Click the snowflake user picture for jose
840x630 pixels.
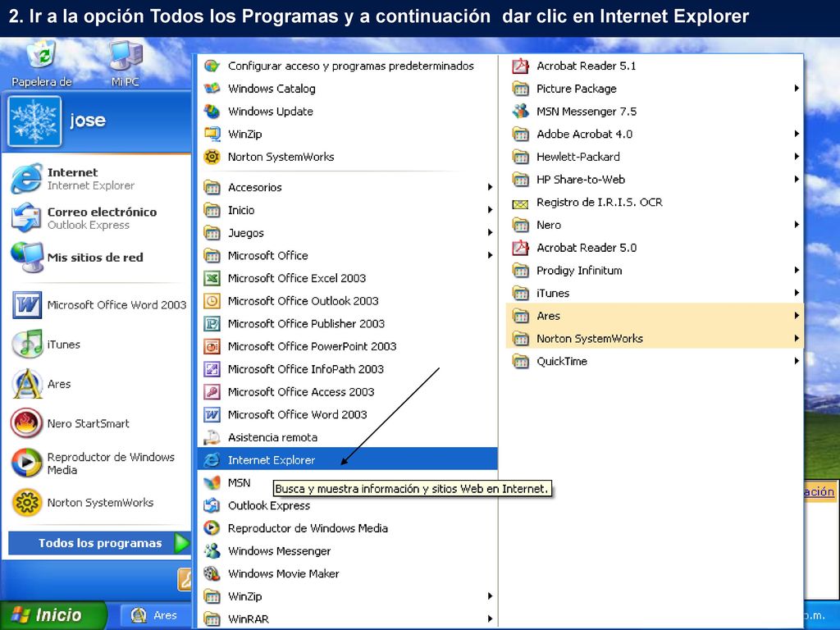pos(34,121)
